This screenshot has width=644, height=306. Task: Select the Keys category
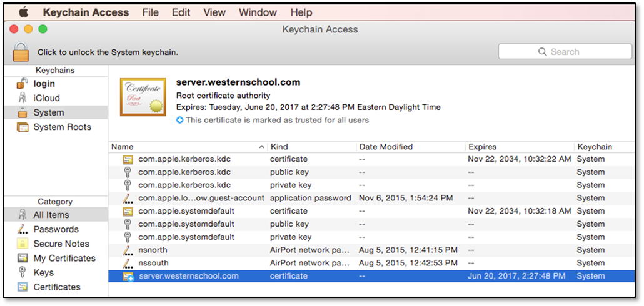coord(56,272)
